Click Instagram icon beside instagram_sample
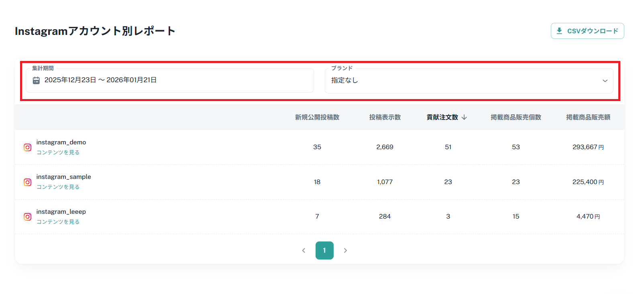The image size is (644, 294). [27, 182]
